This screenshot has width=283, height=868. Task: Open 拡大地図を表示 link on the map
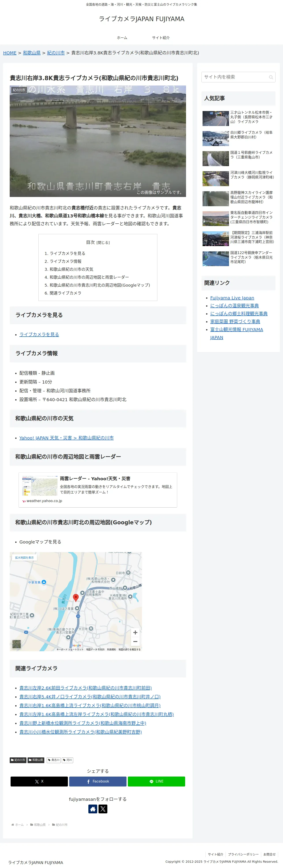24,558
